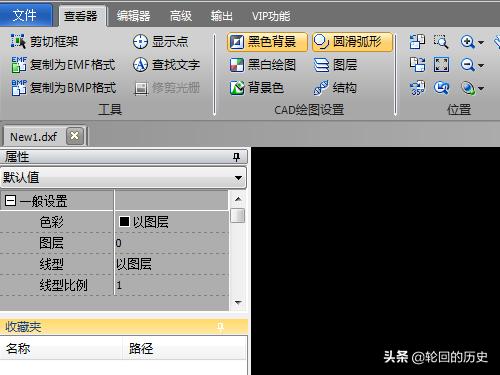Image resolution: width=500 pixels, height=375 pixels.
Task: Click the top-left window layout icon in 位置 group
Action: (417, 42)
